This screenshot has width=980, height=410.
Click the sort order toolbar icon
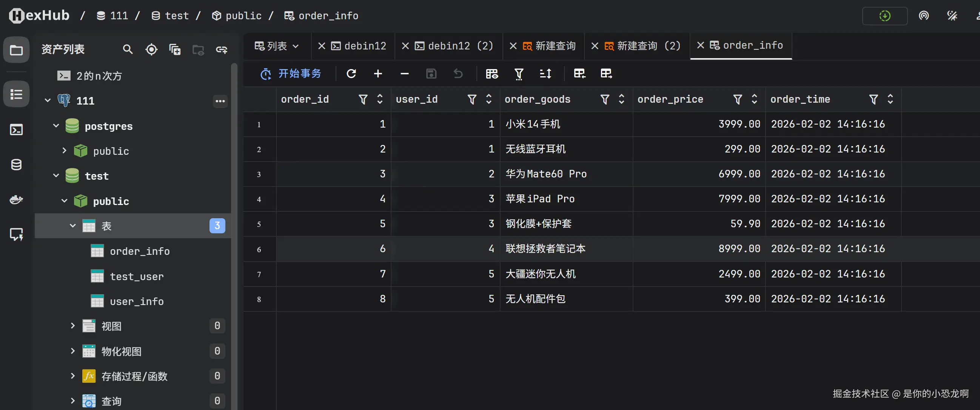point(545,73)
